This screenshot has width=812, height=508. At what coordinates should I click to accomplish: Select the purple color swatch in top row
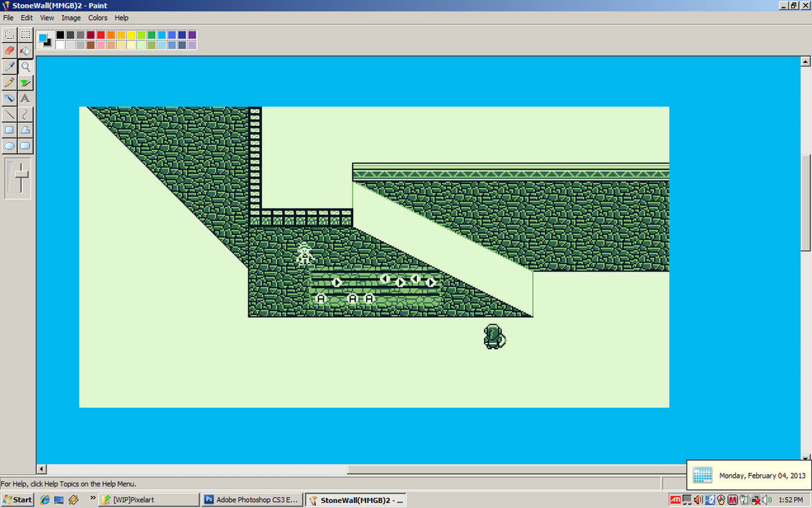[192, 34]
